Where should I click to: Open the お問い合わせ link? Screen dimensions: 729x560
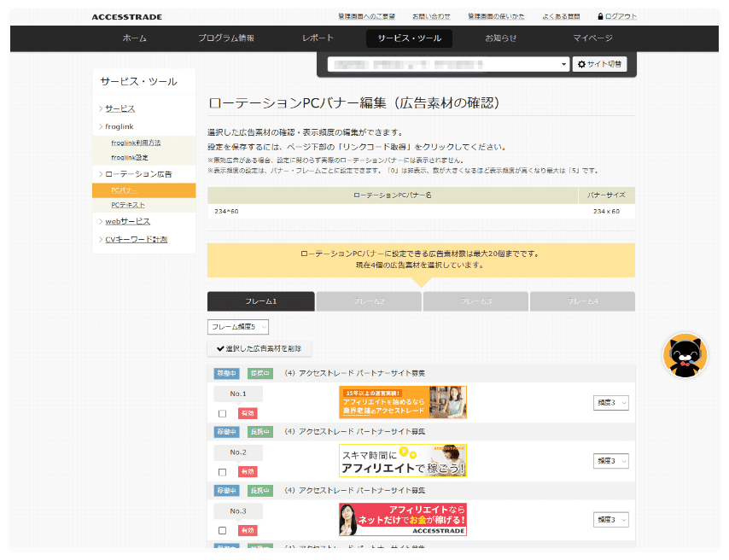(431, 16)
